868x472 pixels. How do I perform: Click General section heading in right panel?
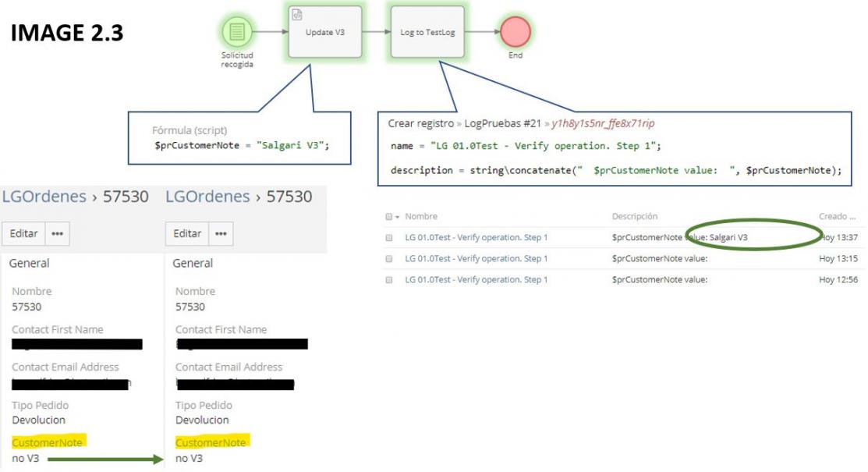tap(193, 263)
